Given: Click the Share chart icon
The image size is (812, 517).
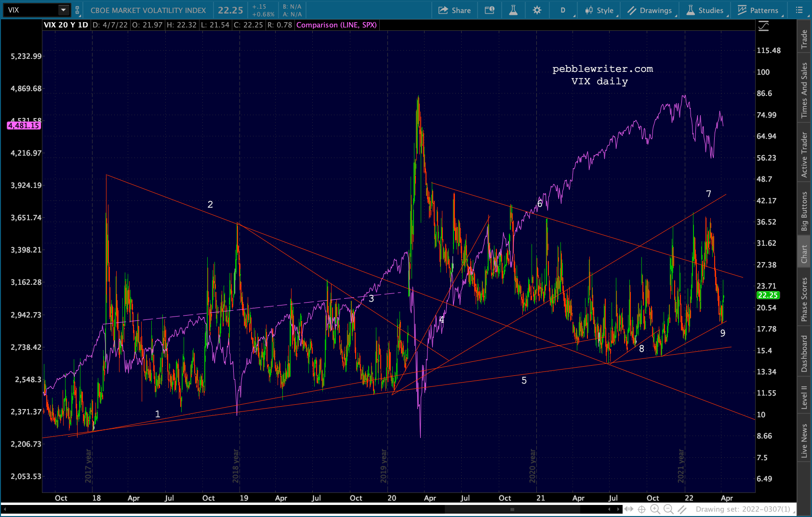Looking at the screenshot, I should tap(454, 10).
